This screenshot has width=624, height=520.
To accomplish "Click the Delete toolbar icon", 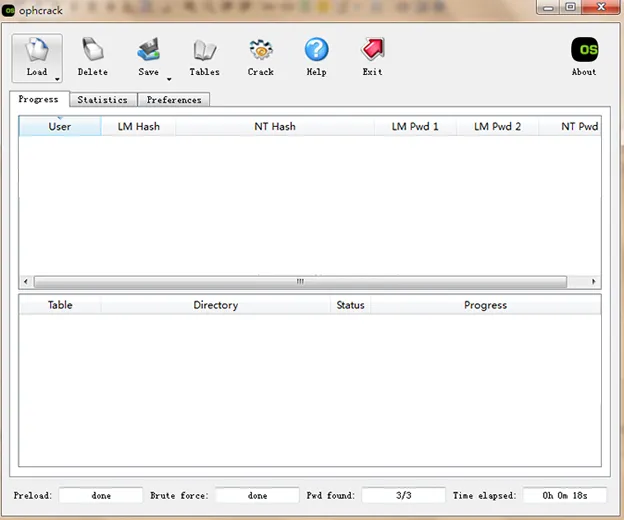I will point(93,49).
